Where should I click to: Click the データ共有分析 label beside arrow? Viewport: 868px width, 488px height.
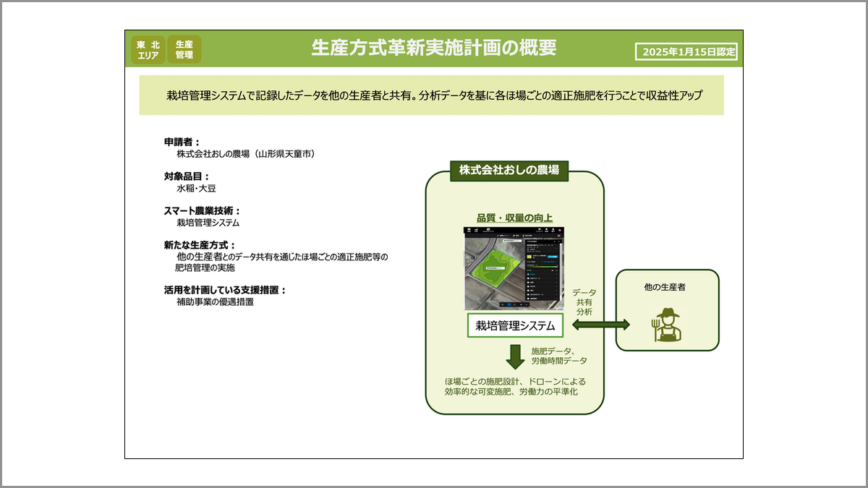coord(584,301)
